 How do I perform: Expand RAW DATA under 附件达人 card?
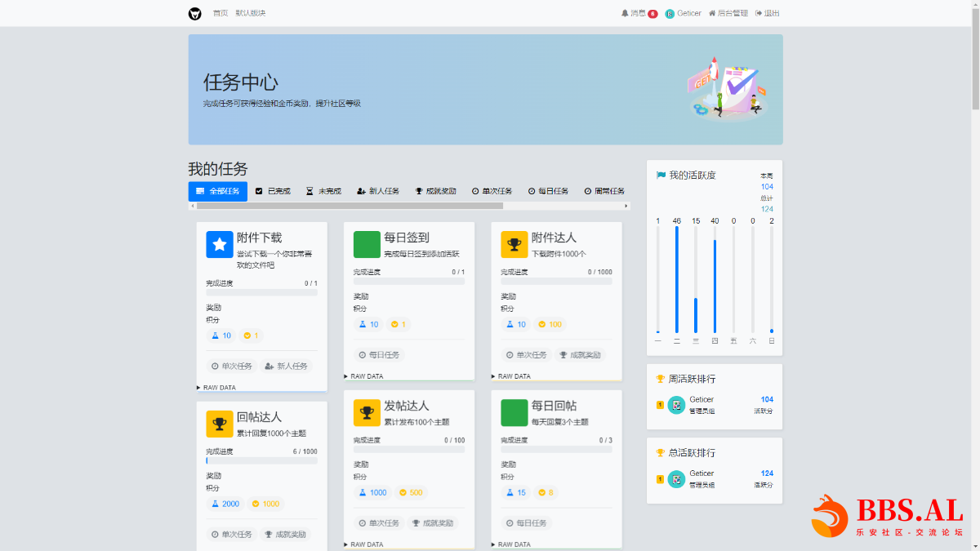511,376
